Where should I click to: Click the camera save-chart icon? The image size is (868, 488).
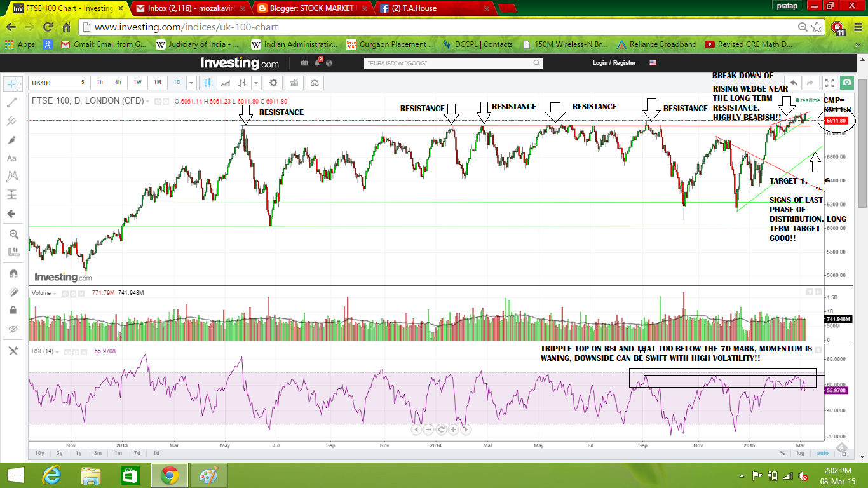848,83
